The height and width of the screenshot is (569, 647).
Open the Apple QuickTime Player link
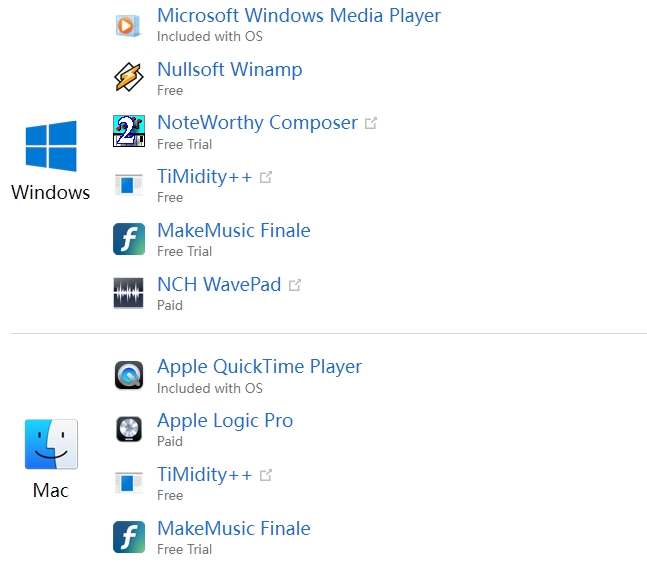point(259,366)
